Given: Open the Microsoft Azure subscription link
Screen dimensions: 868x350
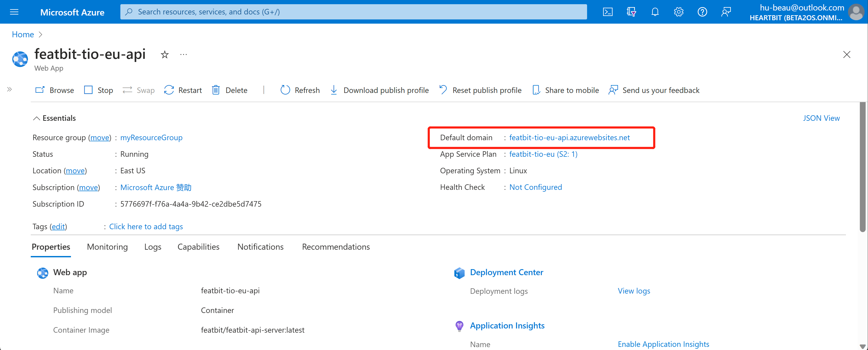Looking at the screenshot, I should click(x=156, y=187).
